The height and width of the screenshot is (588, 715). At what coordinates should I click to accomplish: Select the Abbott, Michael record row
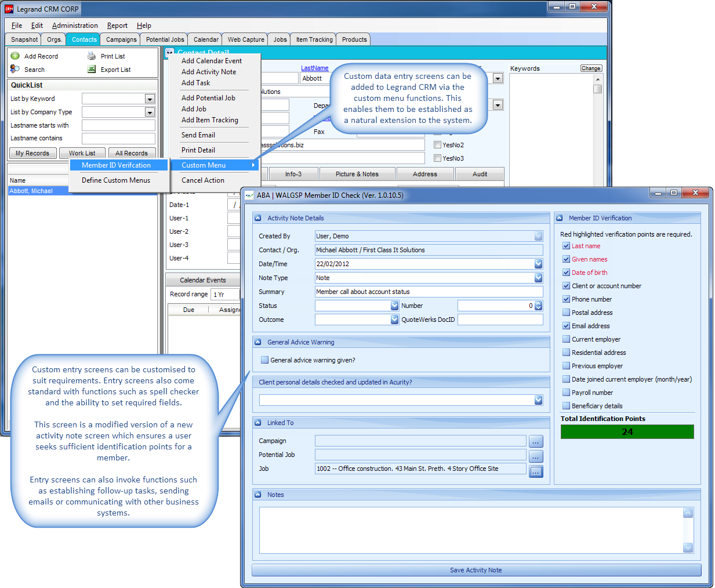[83, 191]
